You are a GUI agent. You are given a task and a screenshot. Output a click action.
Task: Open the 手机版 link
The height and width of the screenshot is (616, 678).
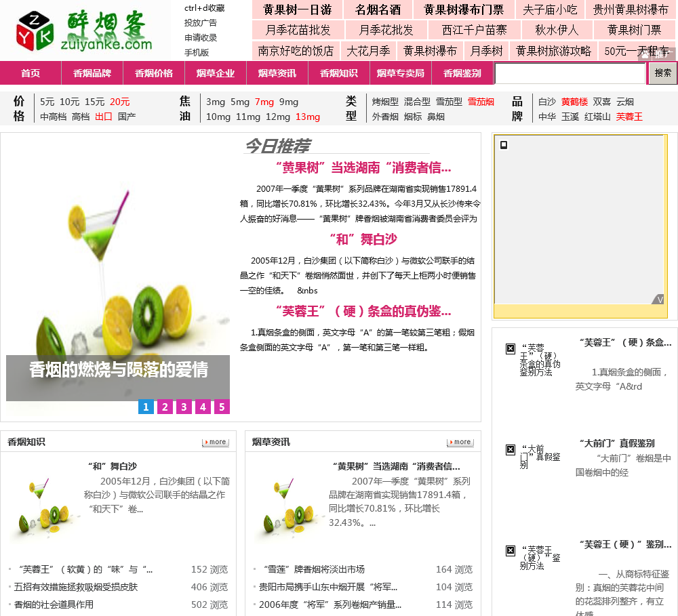(197, 52)
